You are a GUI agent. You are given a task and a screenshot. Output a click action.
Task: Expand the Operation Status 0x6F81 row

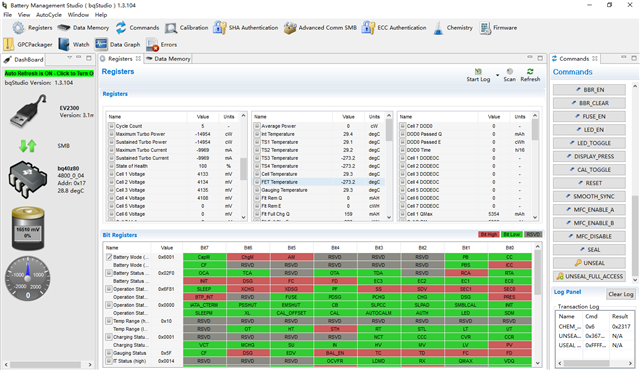click(x=109, y=289)
